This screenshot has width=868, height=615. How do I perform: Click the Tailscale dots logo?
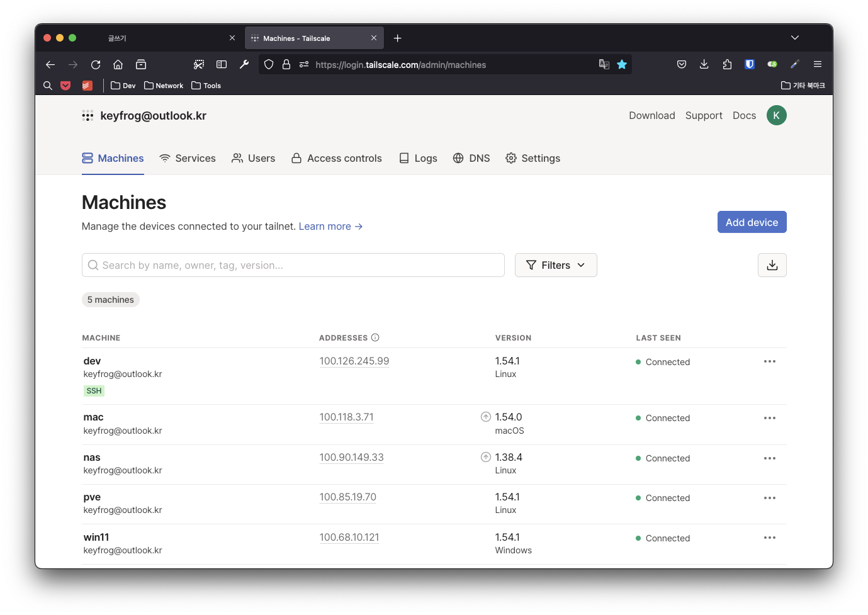(87, 116)
